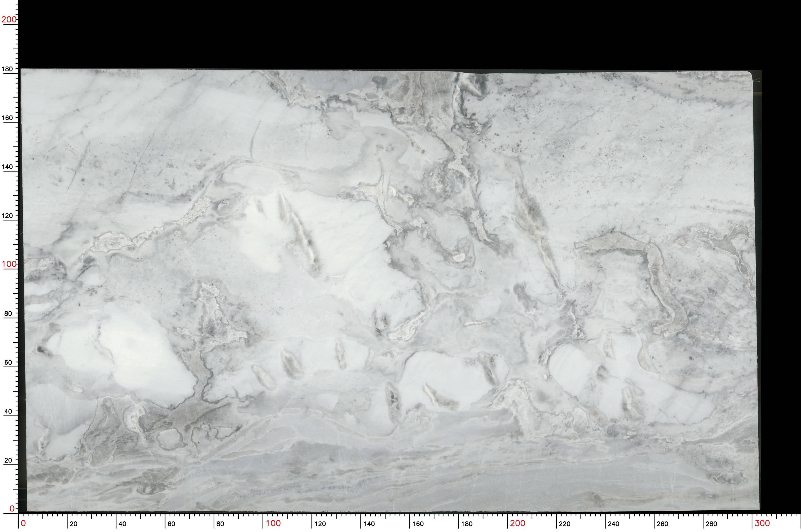Viewport: 801px width, 532px height.
Task: Select "140" on the vertical ruler
Action: 7,167
